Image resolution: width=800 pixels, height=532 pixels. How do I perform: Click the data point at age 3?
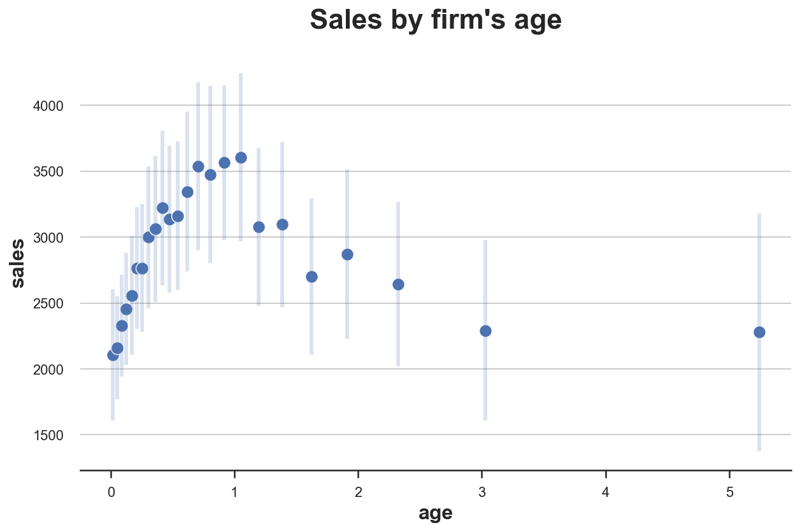485,331
